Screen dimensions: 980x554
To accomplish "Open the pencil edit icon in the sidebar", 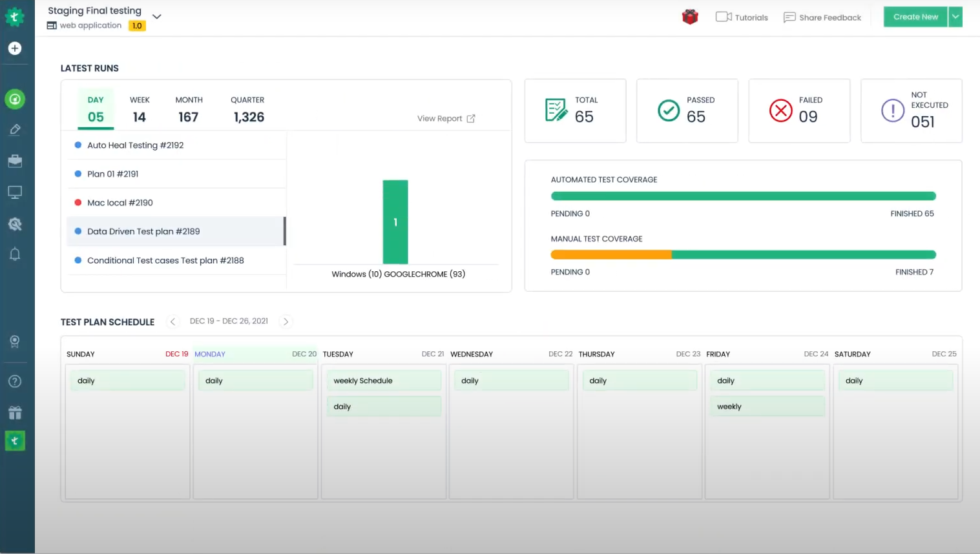I will [x=15, y=130].
